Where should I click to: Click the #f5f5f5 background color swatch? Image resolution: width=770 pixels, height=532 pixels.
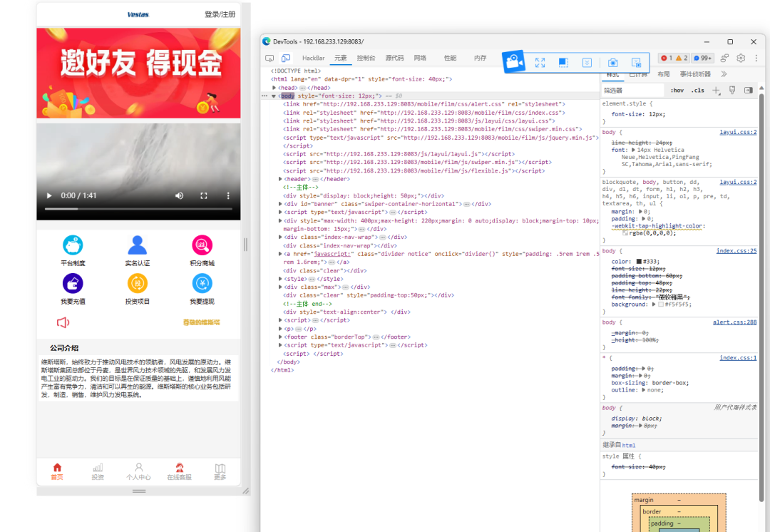(x=661, y=305)
